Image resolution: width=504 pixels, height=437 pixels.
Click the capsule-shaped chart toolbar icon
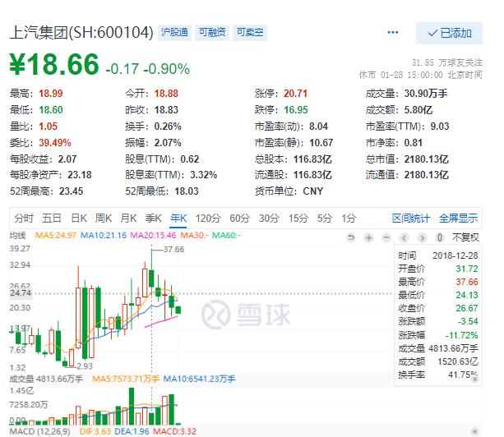[439, 237]
